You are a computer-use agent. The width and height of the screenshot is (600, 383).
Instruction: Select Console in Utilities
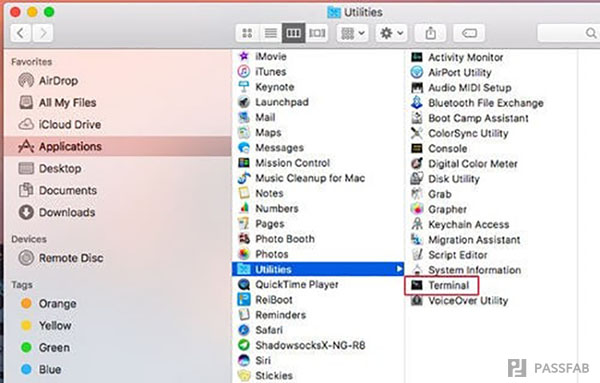point(439,148)
